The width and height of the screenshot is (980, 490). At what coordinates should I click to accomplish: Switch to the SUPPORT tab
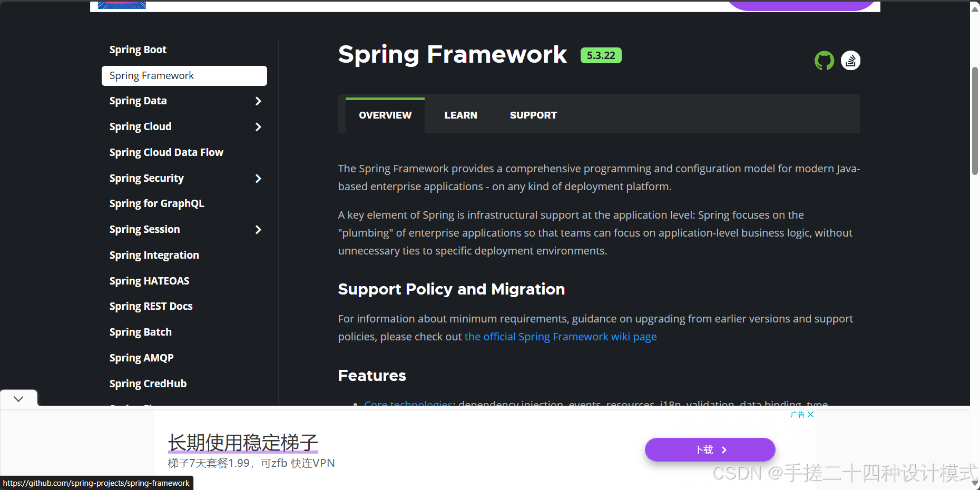(x=533, y=115)
